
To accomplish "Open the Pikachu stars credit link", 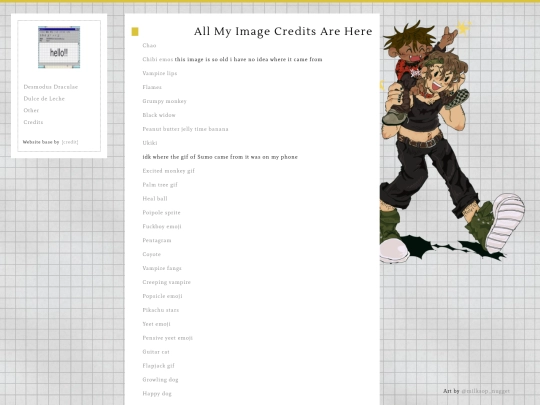I will 160,310.
